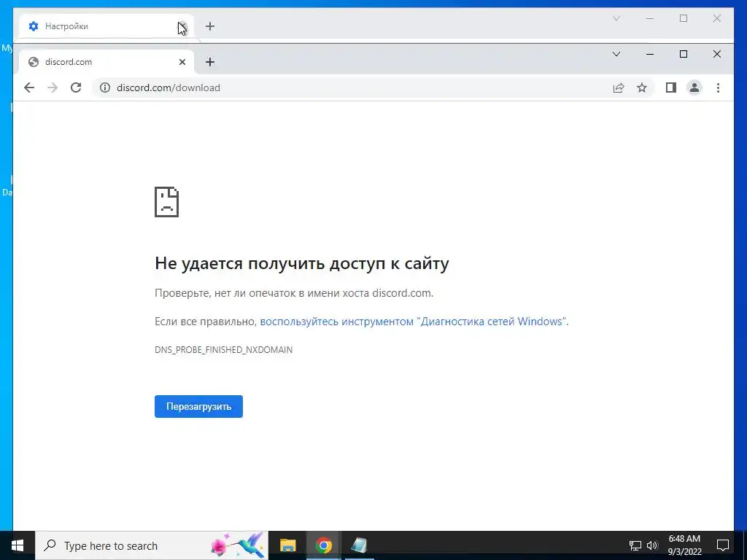Click the DNS_PROBE_FINISHED_NXDOMAIN error code

(223, 349)
